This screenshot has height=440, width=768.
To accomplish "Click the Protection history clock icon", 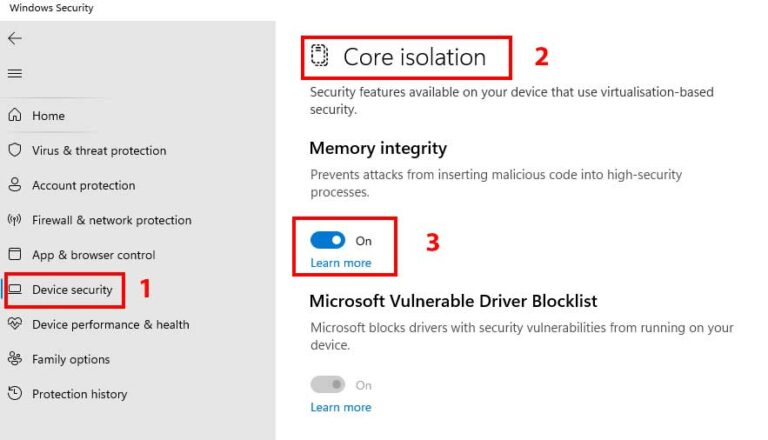I will click(14, 394).
